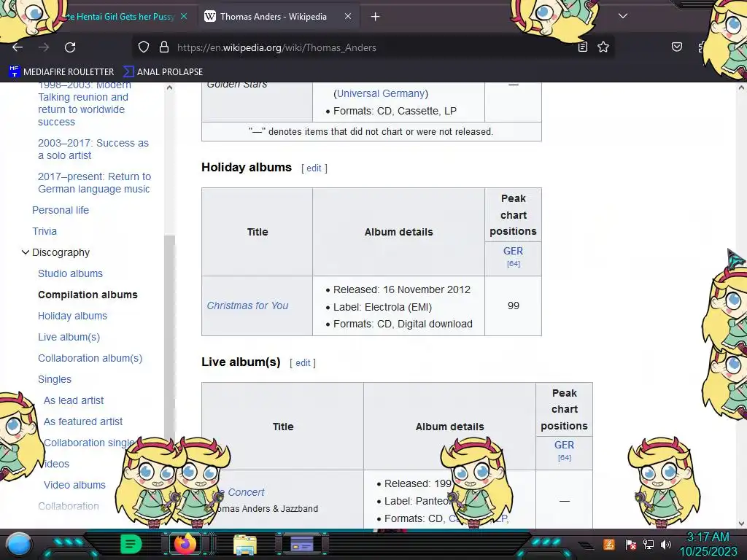Click GER link in Holiday albums table
The height and width of the screenshot is (560, 747).
(x=513, y=251)
